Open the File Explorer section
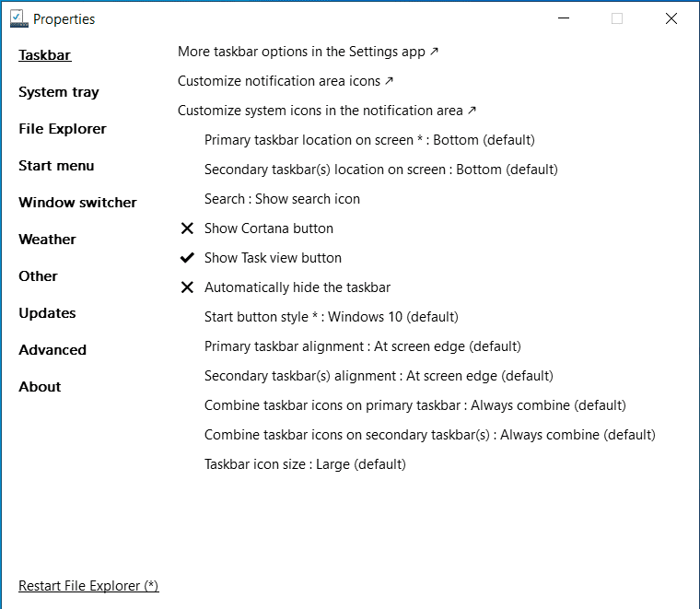Screen dimensions: 700x609 tap(63, 129)
